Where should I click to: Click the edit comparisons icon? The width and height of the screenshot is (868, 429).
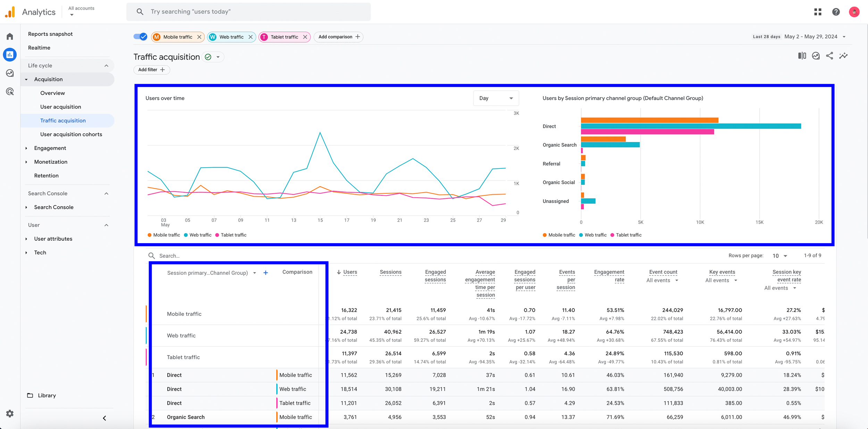pyautogui.click(x=802, y=56)
